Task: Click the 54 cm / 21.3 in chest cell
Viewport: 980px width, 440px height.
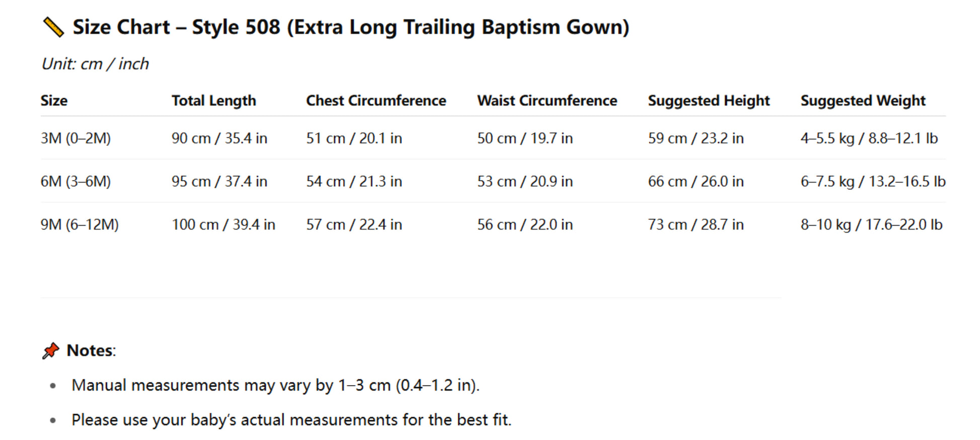Action: point(354,182)
